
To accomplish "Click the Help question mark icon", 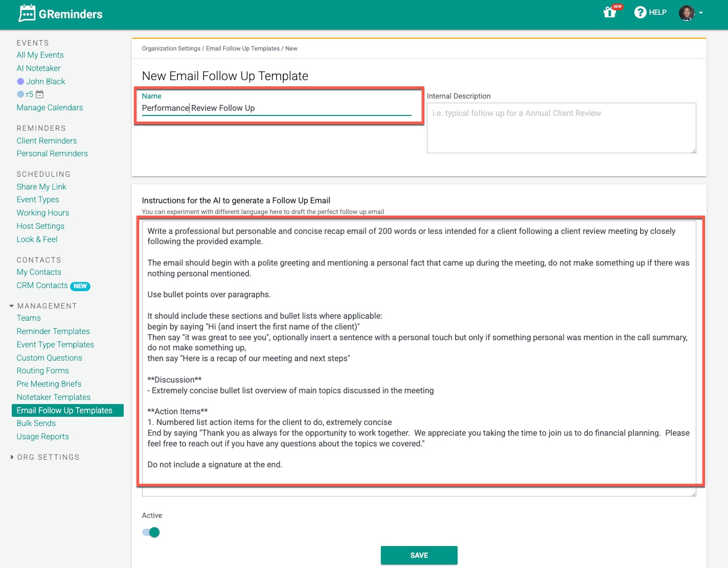I will coord(640,12).
